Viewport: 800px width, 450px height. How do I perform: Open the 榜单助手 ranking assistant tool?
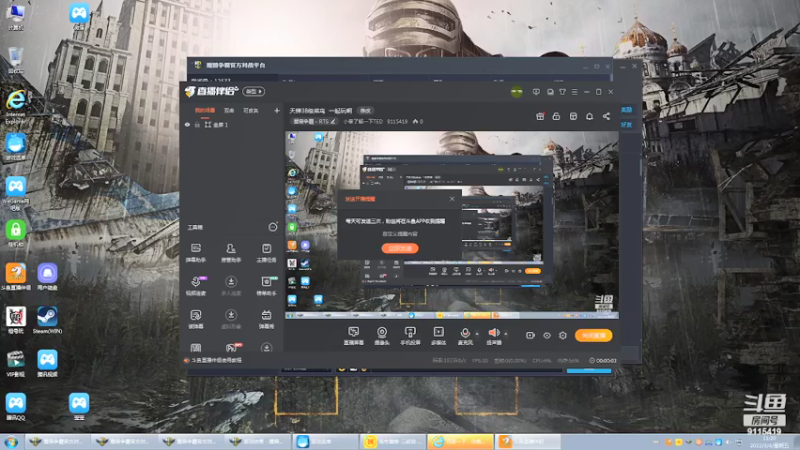266,286
